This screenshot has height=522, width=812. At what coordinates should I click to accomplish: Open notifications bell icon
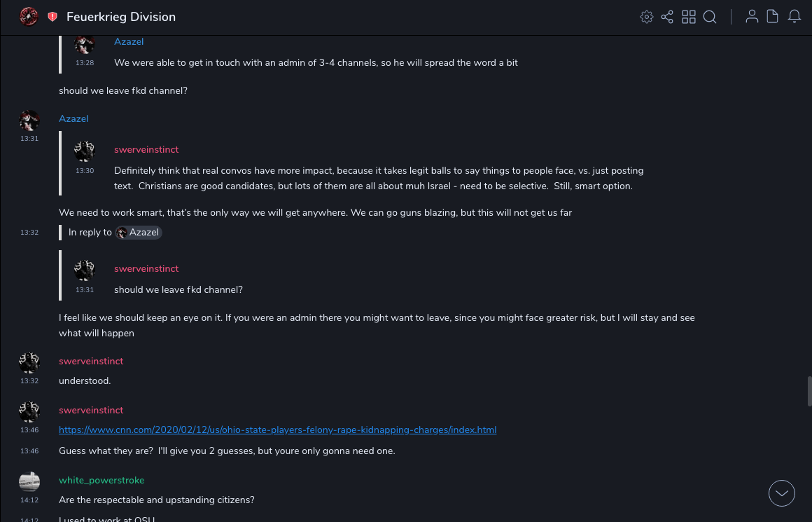pos(794,17)
